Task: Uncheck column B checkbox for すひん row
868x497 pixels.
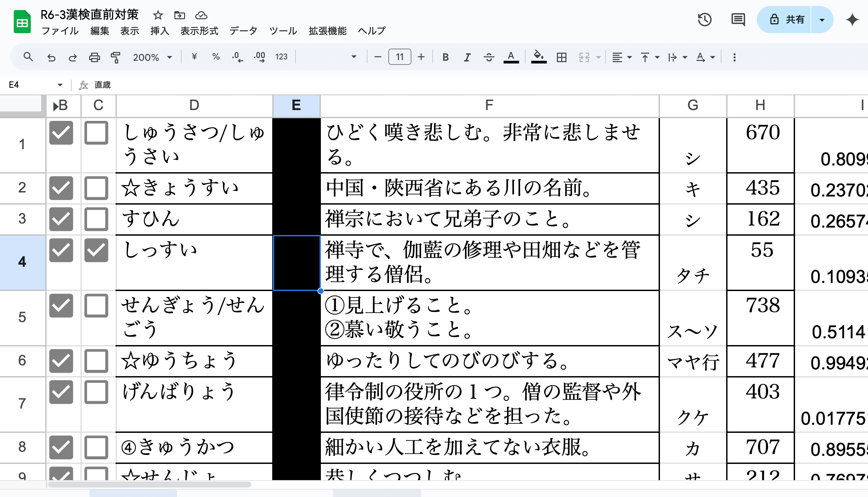Action: 61,219
